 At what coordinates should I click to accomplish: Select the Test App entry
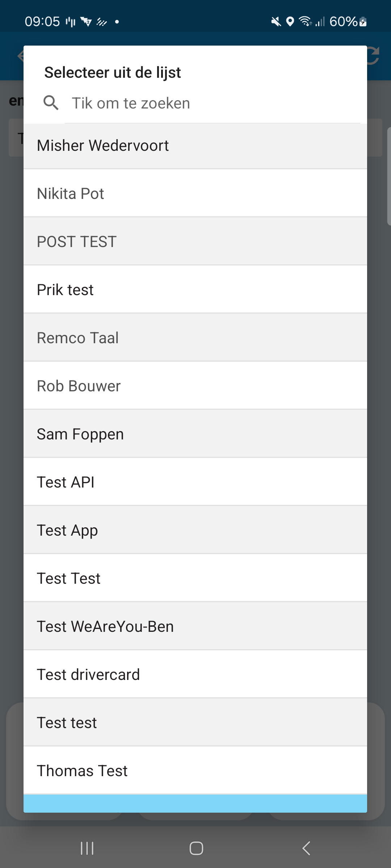coord(195,530)
